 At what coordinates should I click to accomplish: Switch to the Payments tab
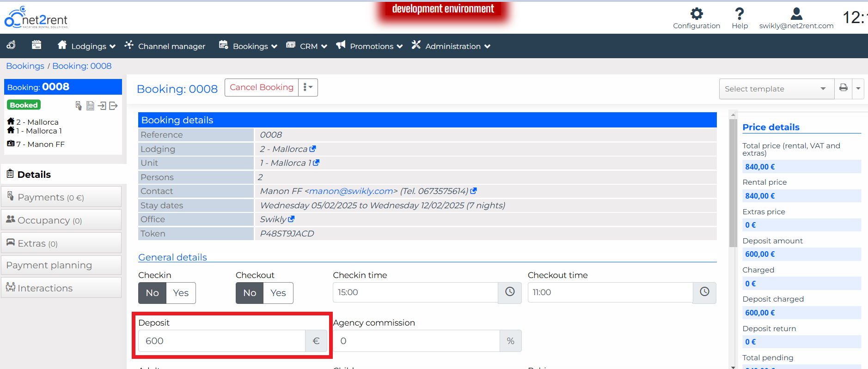click(x=61, y=197)
